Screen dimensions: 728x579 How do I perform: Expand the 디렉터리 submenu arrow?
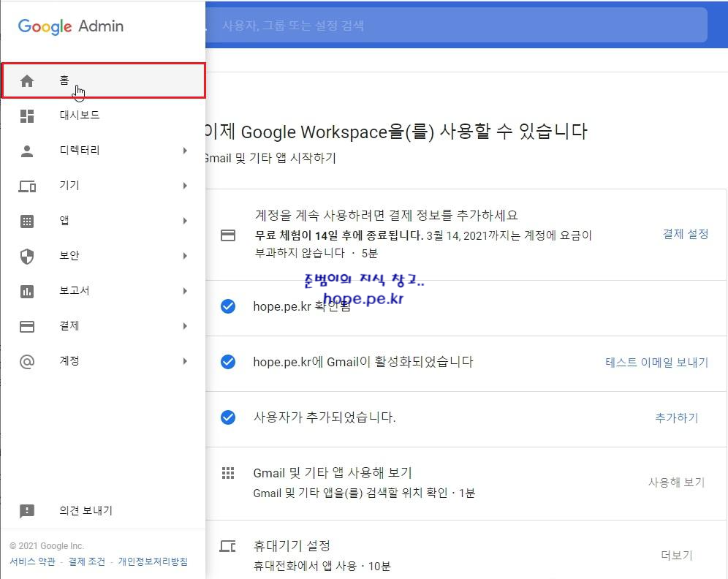185,151
